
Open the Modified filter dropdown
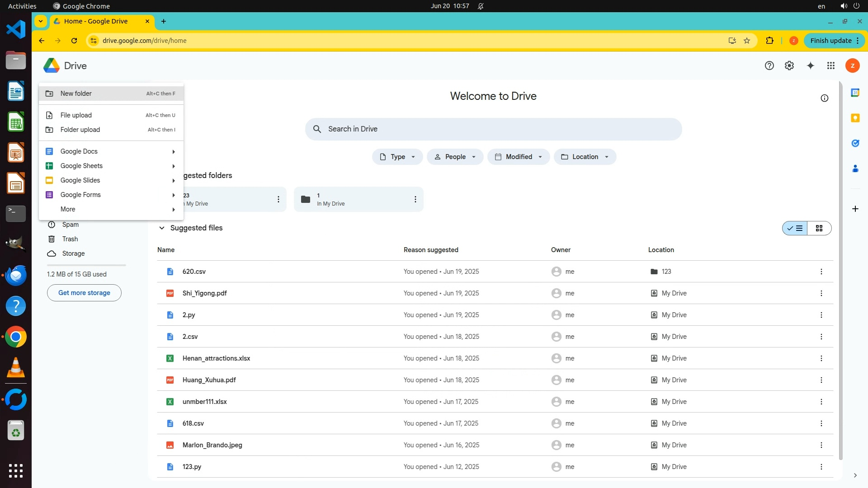coord(518,157)
